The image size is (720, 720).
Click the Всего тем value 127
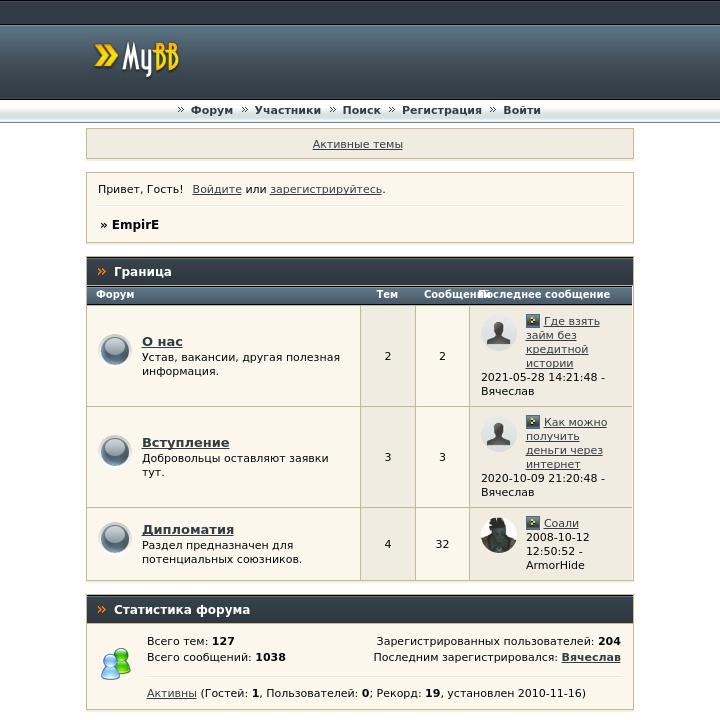[223, 641]
